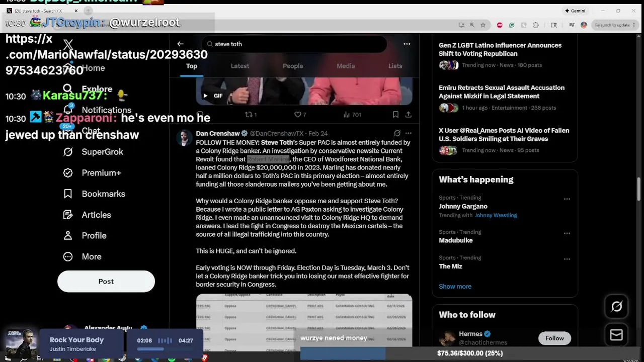Click the song progress bar in music widget
This screenshot has height=362, width=644.
point(165,348)
